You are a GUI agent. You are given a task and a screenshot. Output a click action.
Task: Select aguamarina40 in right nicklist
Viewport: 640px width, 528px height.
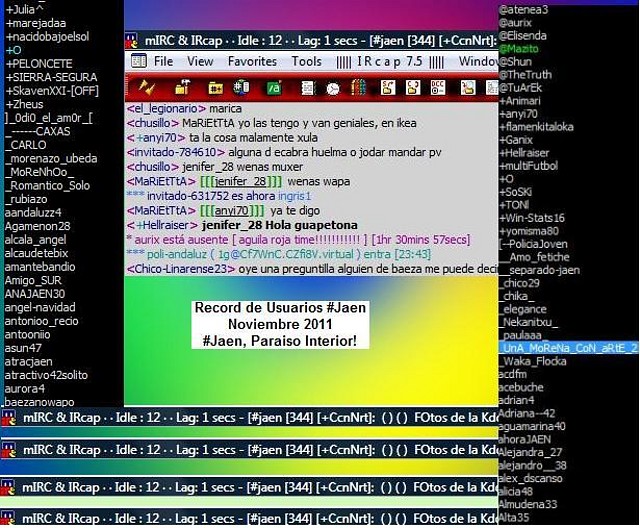point(532,426)
